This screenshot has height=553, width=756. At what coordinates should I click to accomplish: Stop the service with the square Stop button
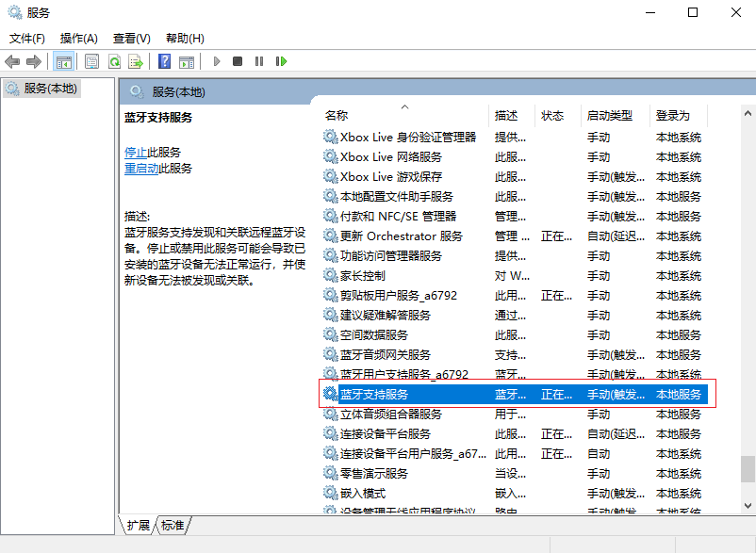point(238,61)
